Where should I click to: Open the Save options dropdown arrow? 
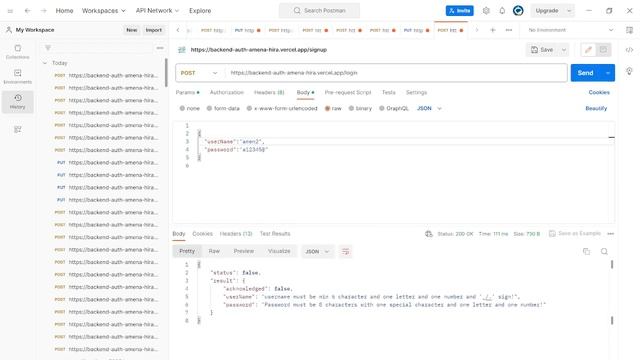564,50
